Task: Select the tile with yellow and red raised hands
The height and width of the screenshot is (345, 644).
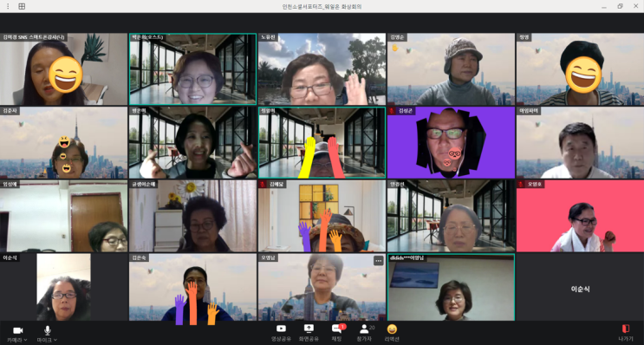Action: point(322,142)
